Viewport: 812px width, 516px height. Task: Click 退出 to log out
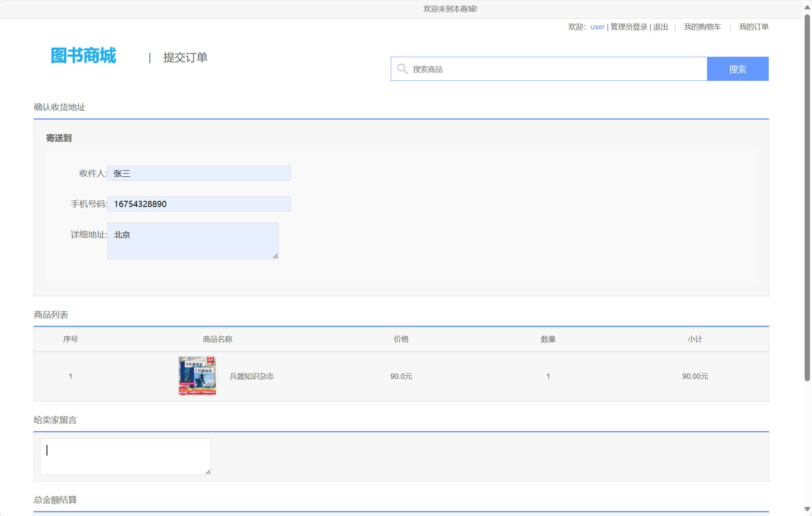[x=660, y=27]
